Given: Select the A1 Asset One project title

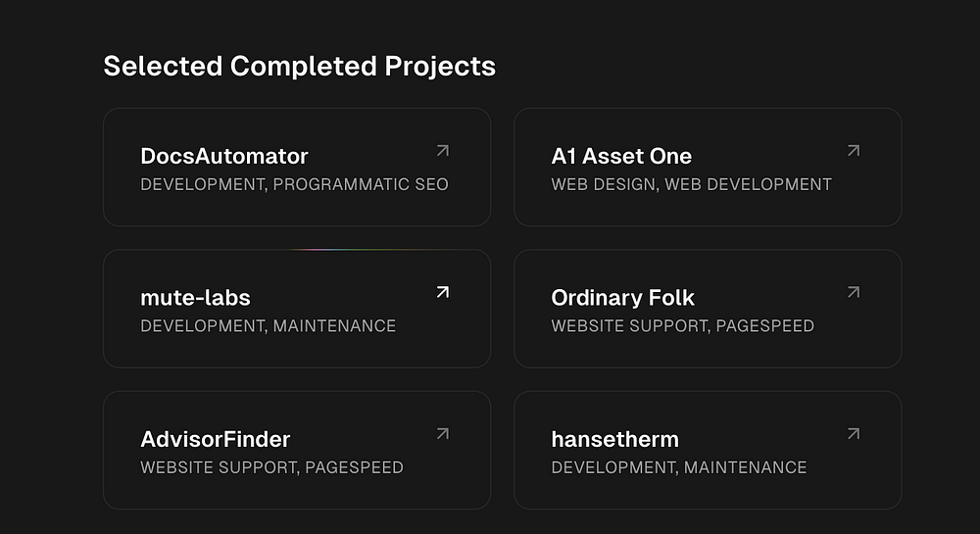Looking at the screenshot, I should (621, 156).
